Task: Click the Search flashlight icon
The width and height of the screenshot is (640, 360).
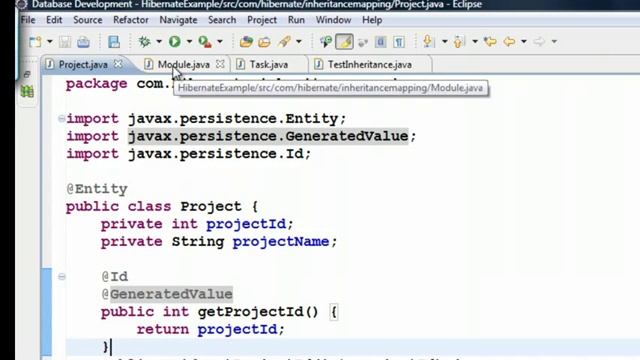Action: click(x=284, y=41)
